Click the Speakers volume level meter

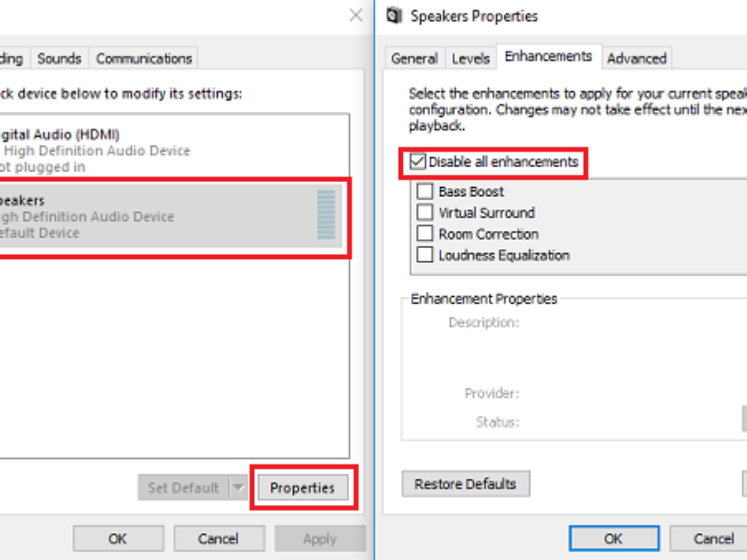pyautogui.click(x=326, y=215)
